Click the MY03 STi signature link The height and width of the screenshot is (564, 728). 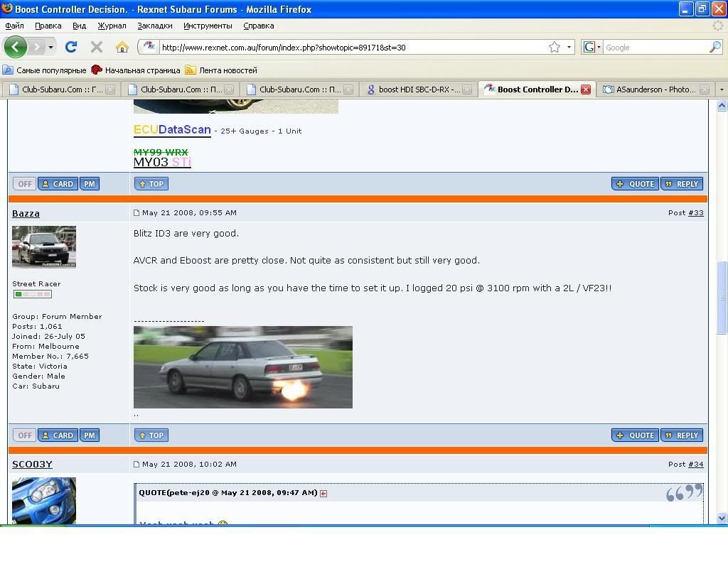pyautogui.click(x=162, y=162)
